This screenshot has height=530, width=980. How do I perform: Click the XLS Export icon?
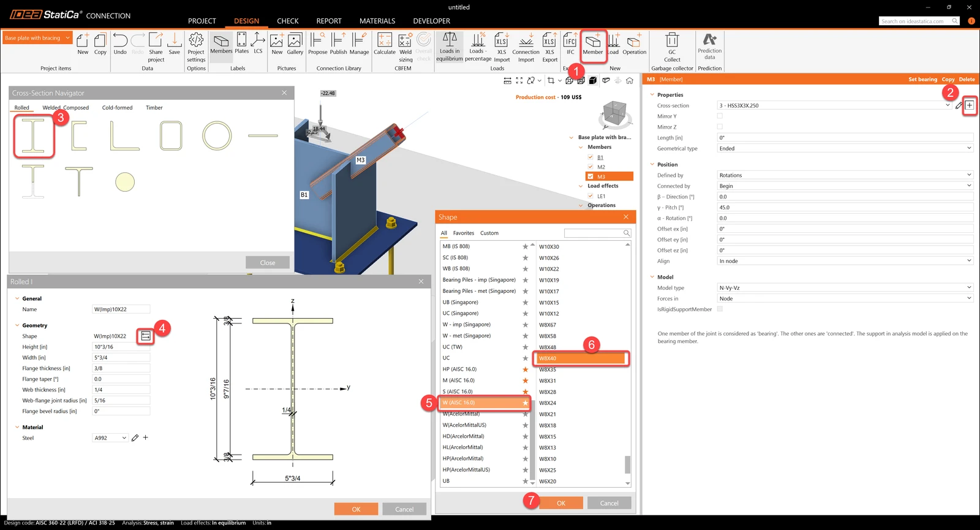[550, 47]
